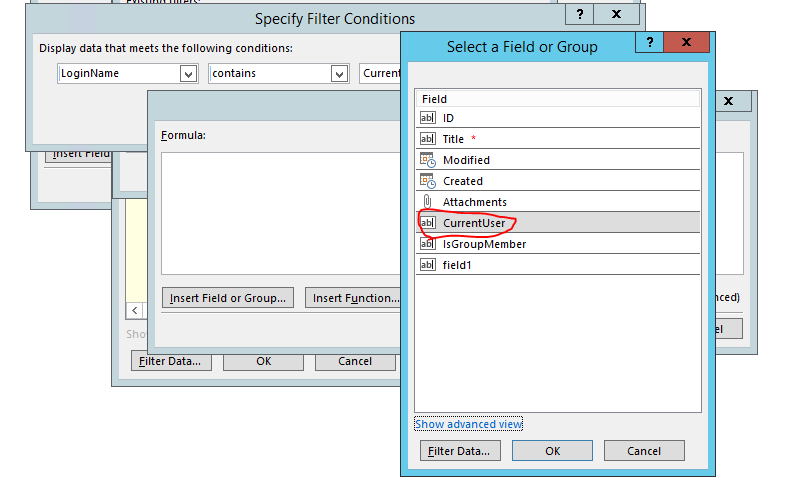793x481 pixels.
Task: Select the IsGroupMember field
Action: 558,244
